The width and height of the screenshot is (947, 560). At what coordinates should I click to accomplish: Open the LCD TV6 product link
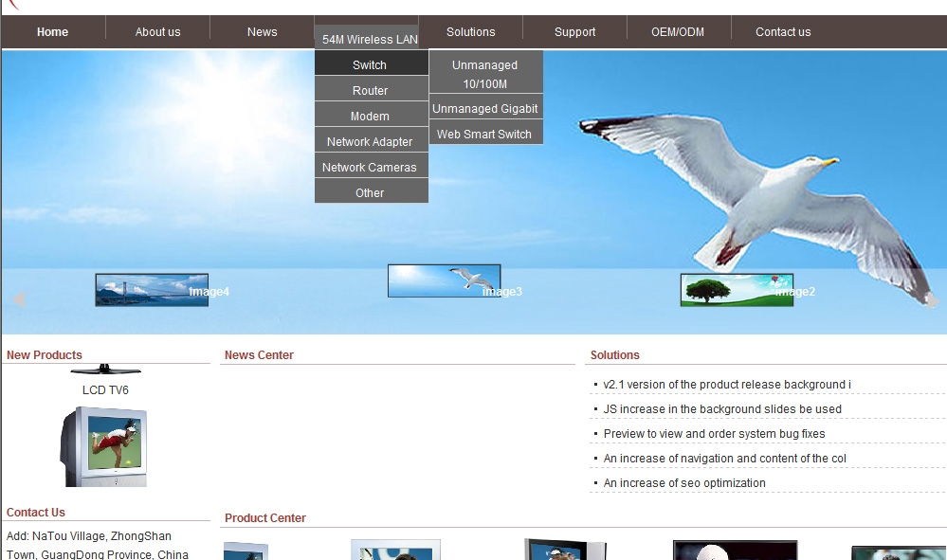coord(105,390)
